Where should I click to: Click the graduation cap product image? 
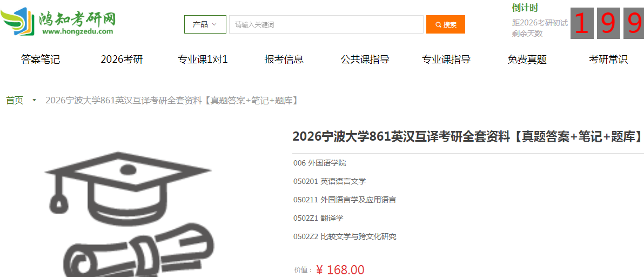pos(128,214)
